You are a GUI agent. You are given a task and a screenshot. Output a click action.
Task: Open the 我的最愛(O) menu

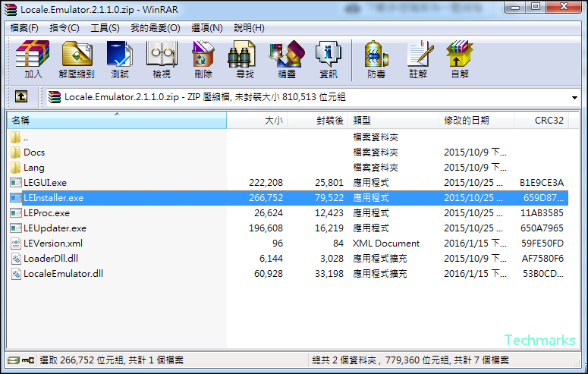156,28
